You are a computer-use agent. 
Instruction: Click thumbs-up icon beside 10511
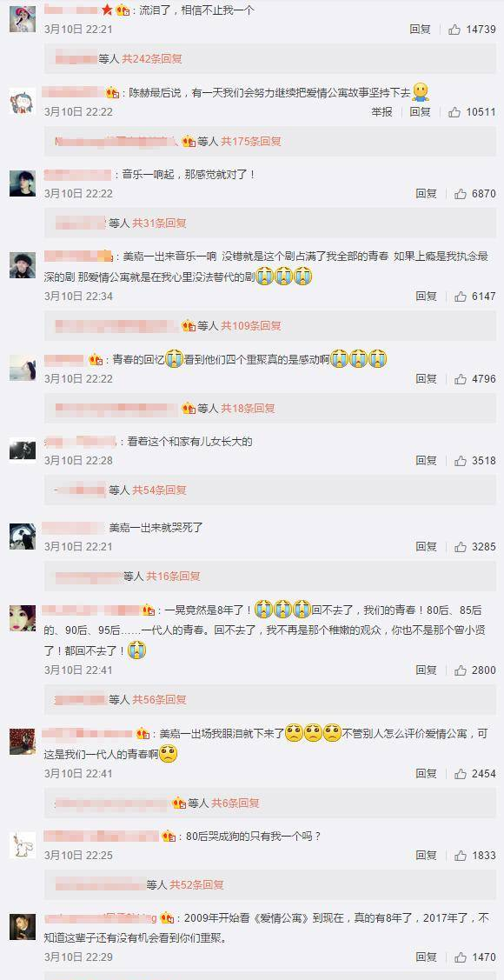tap(454, 112)
